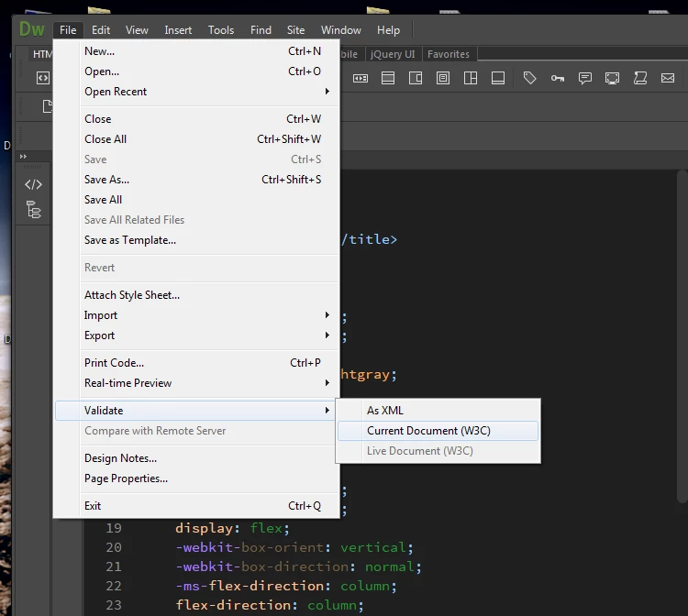688x616 pixels.
Task: Click 'display: flex;' code line
Action: pos(233,528)
